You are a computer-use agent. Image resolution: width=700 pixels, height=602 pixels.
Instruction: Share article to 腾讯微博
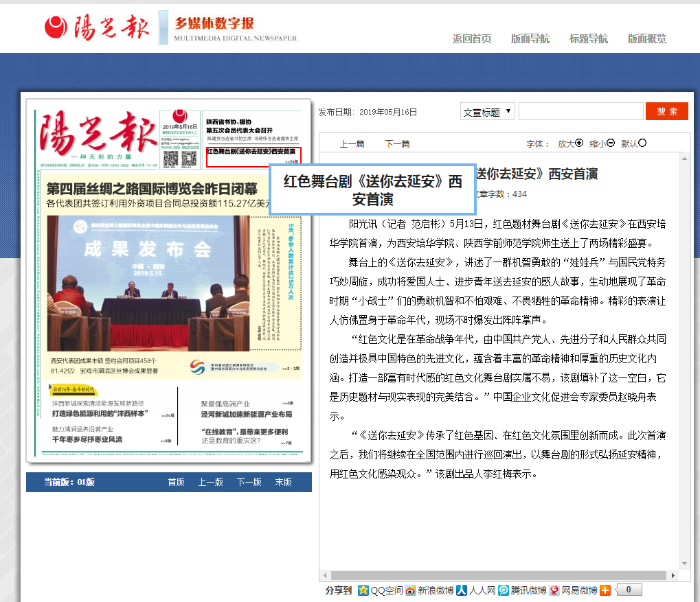tap(523, 590)
